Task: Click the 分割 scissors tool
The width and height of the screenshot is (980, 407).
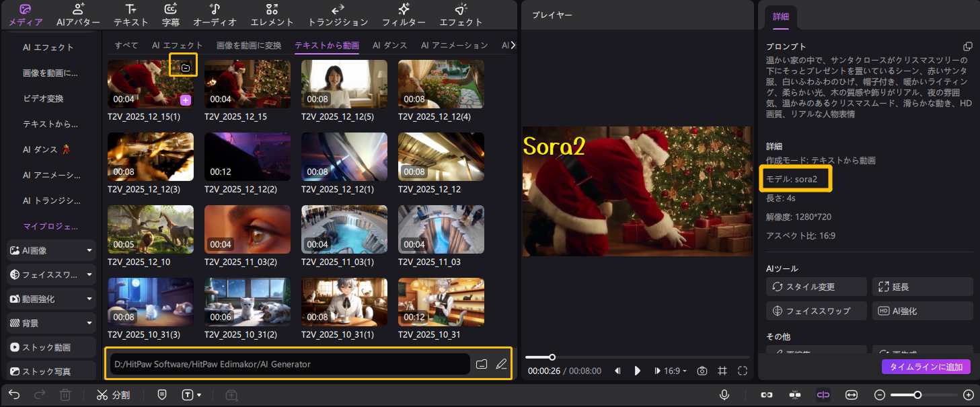Action: (113, 395)
